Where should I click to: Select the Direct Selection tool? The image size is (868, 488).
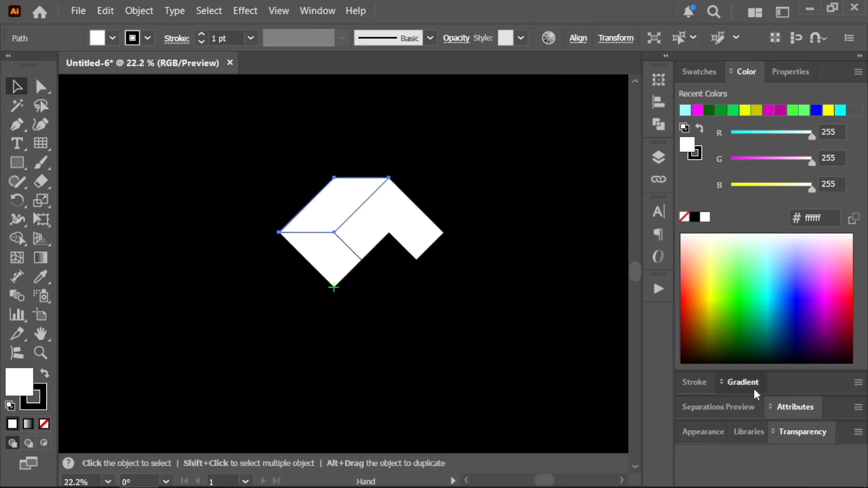coord(41,86)
